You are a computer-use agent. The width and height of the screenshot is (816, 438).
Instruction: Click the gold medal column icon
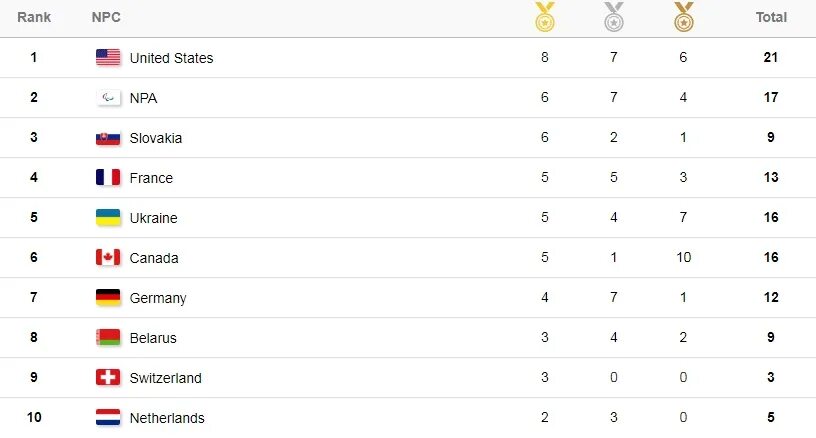point(544,17)
